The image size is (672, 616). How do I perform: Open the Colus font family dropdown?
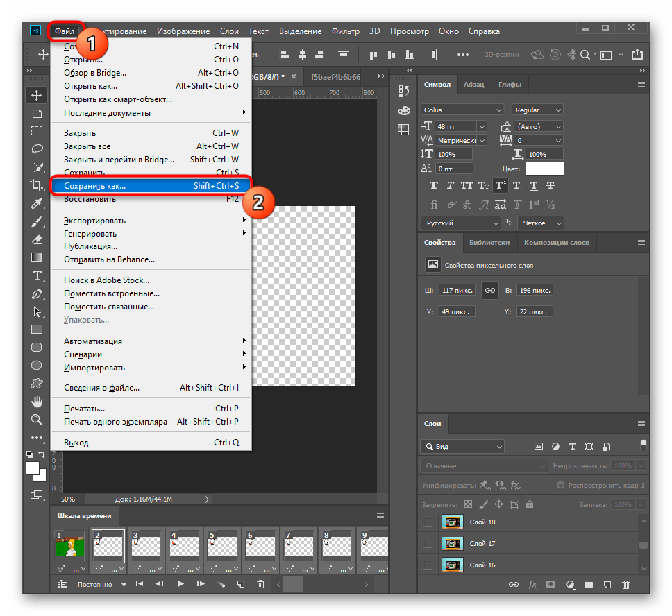pos(499,110)
